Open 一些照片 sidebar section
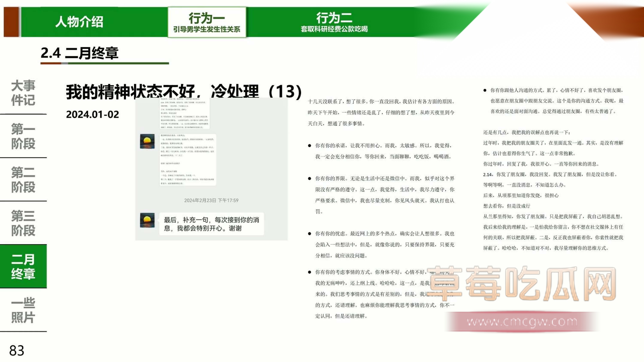 pyautogui.click(x=23, y=310)
